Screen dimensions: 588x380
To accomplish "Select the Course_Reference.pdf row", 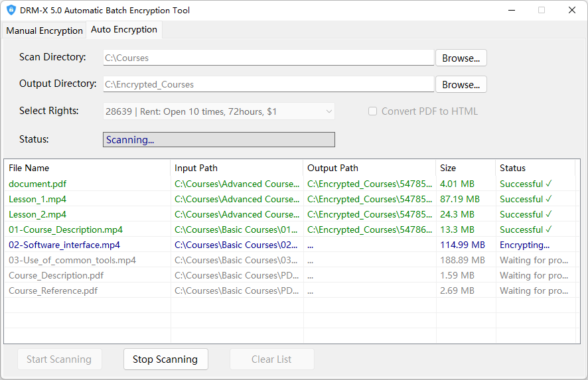I will click(292, 290).
